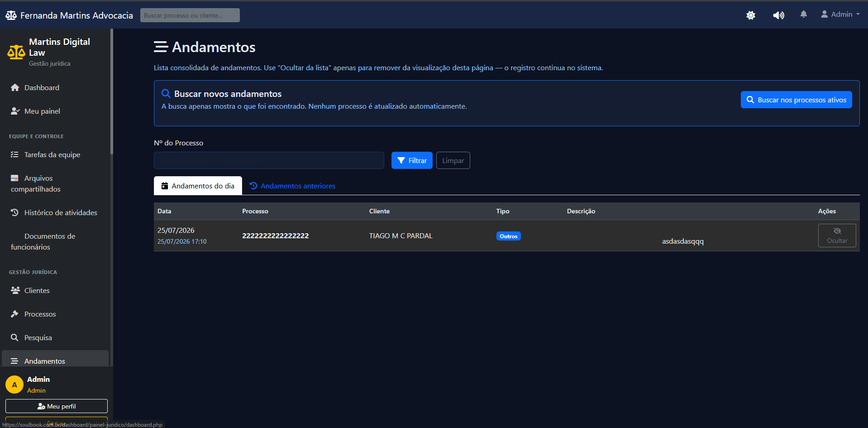Screen dimensions: 868x428
Task: Click the Andamentos heading menu icon
Action: [x=161, y=47]
